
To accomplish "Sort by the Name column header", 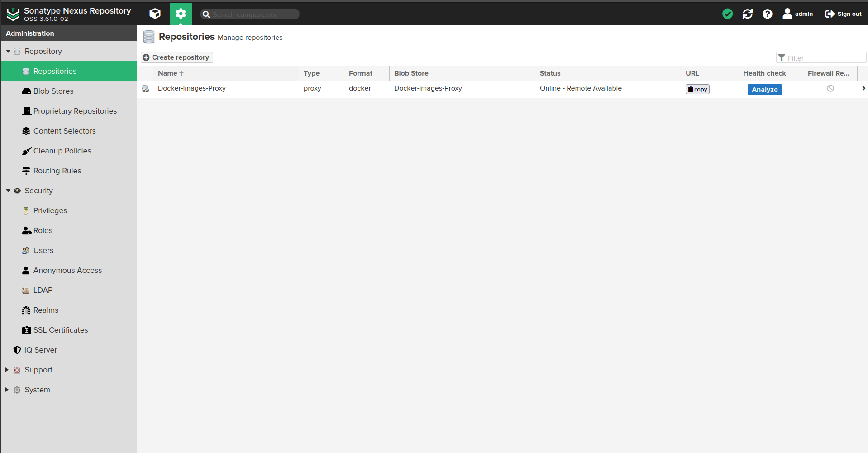I will pos(226,73).
